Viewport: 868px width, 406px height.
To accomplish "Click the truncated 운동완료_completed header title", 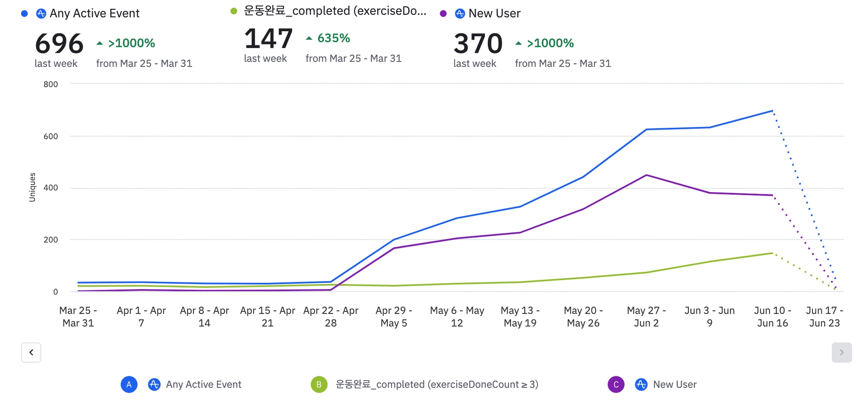I will (335, 11).
